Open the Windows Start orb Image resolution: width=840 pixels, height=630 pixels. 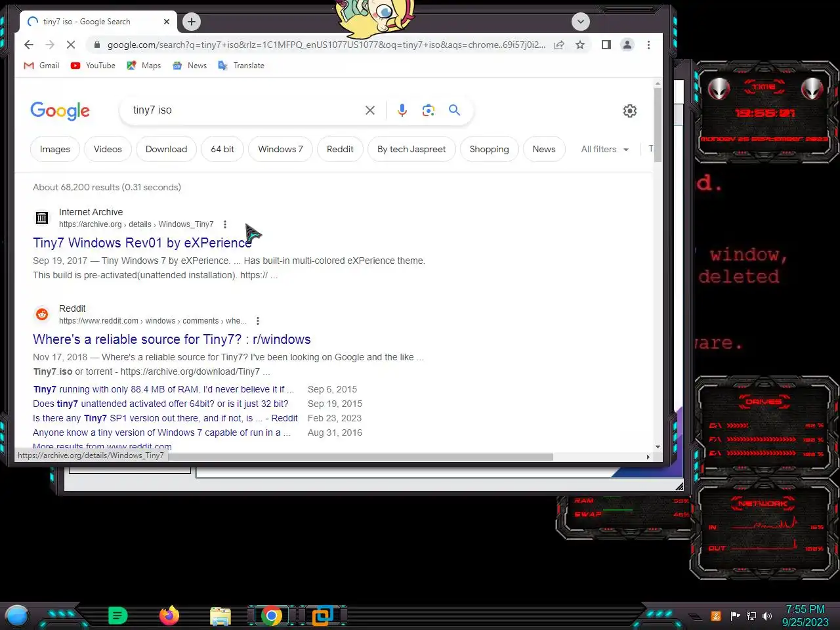click(x=17, y=616)
